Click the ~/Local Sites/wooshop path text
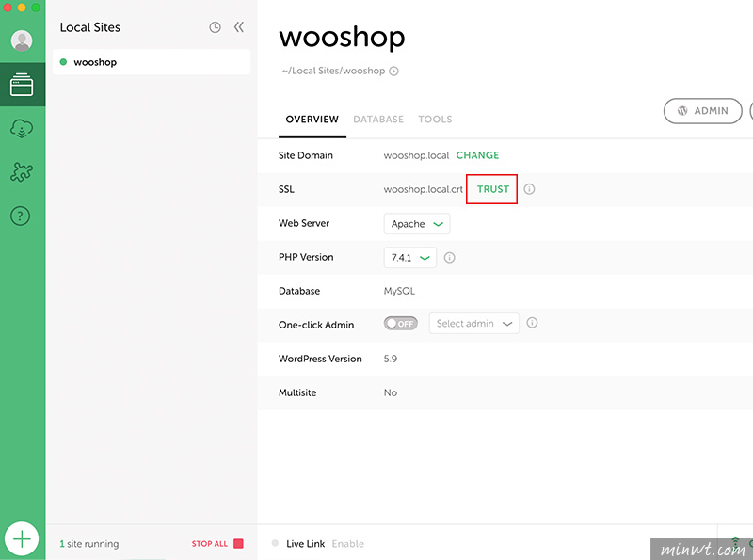This screenshot has width=753, height=560. [x=334, y=72]
